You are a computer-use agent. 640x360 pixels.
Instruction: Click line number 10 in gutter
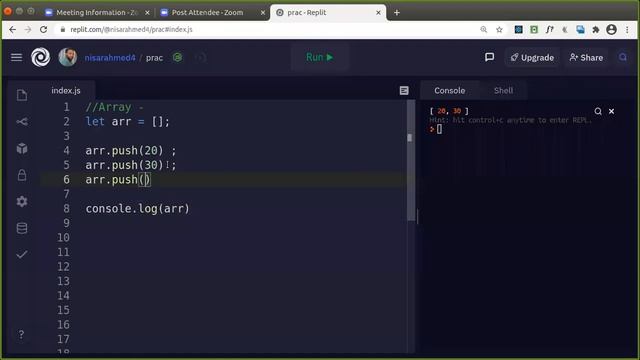coord(63,238)
